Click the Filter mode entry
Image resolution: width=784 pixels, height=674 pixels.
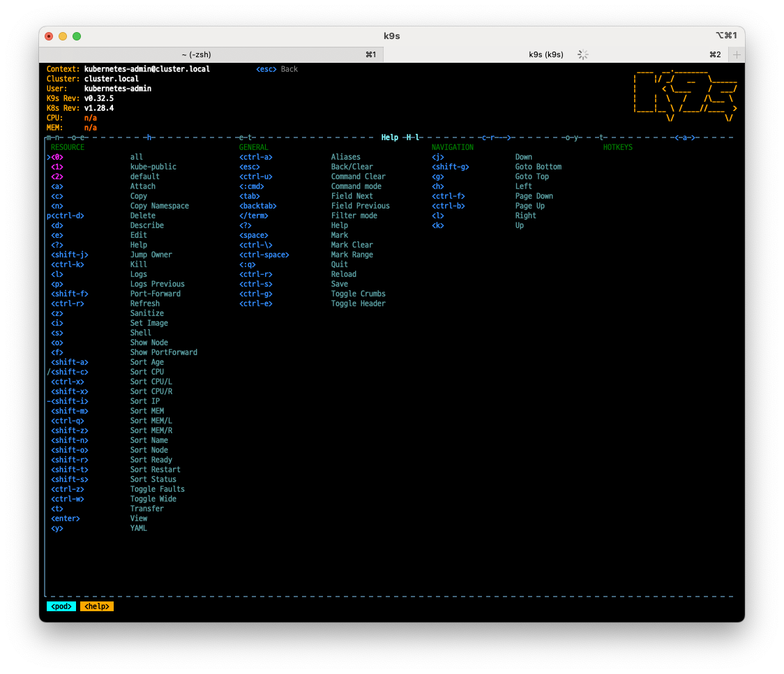point(354,216)
